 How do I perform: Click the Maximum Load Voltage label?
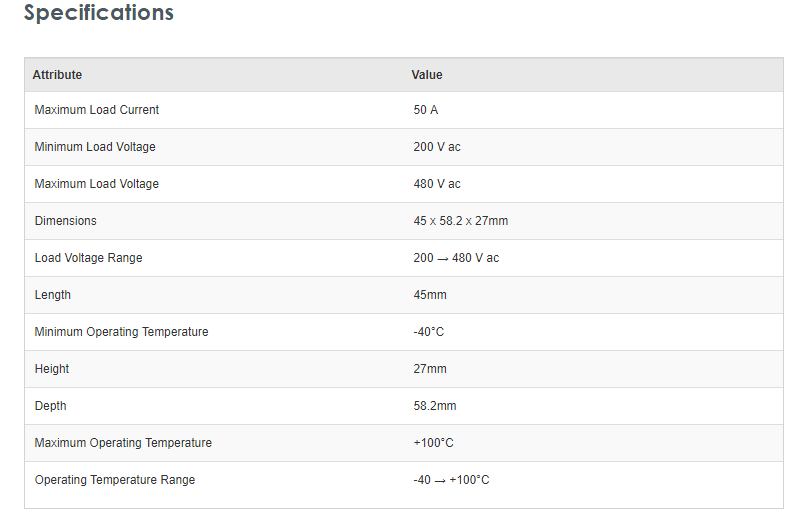[x=96, y=184]
